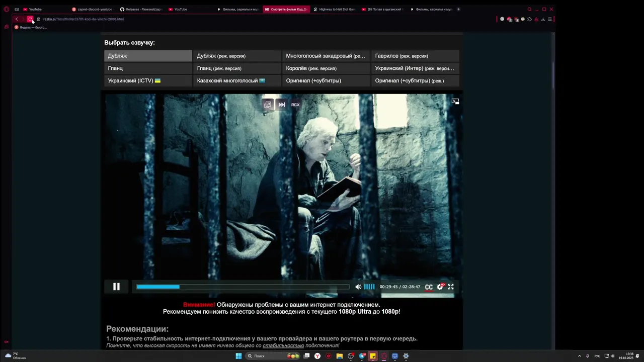Reload the page with refresh button
Screen dimensions: 644x362
click(x=30, y=19)
